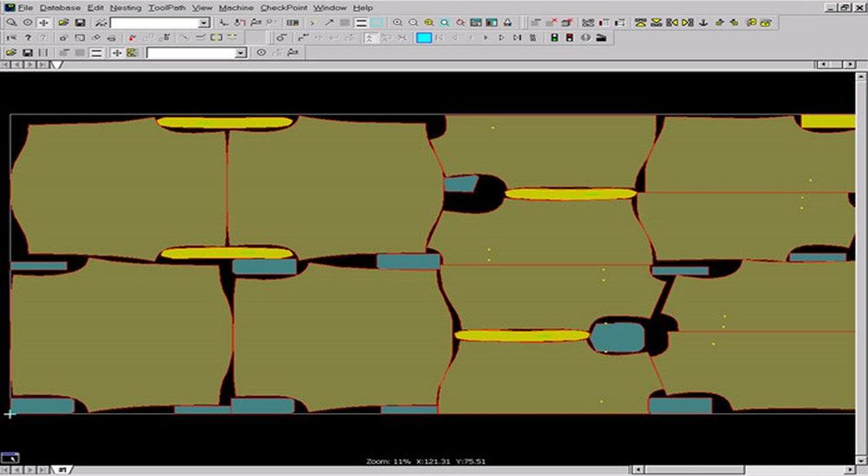
Task: Click the question mark help icon
Action: [28, 38]
